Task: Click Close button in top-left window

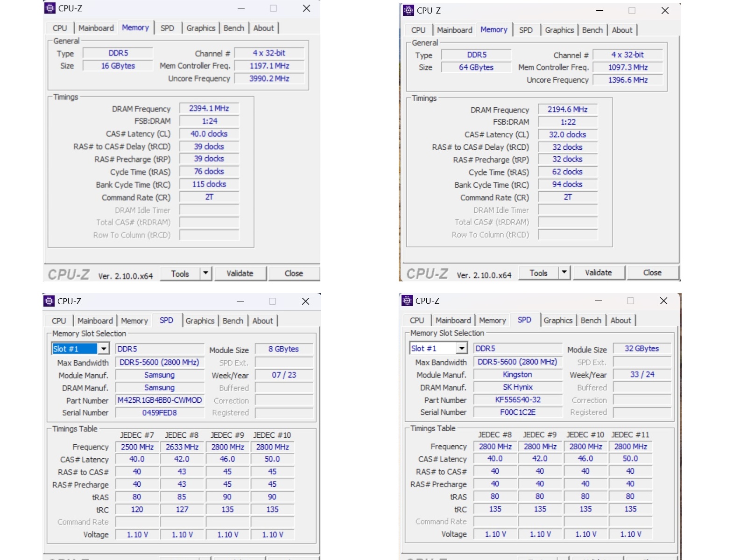Action: 294,273
